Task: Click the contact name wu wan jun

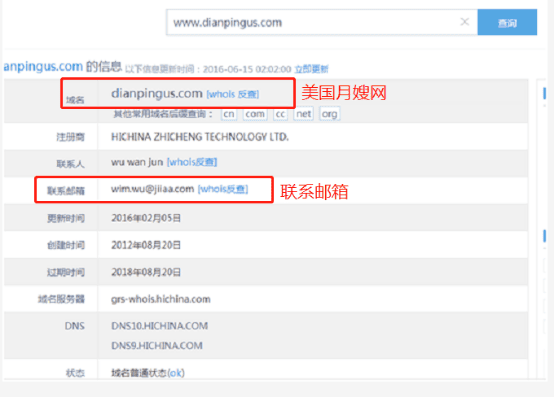Action: 137,162
